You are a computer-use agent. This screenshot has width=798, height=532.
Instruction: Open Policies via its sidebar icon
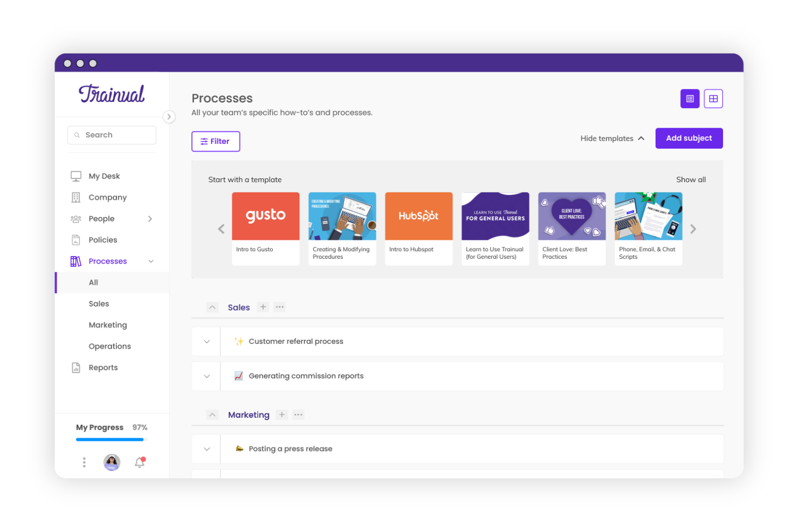76,239
